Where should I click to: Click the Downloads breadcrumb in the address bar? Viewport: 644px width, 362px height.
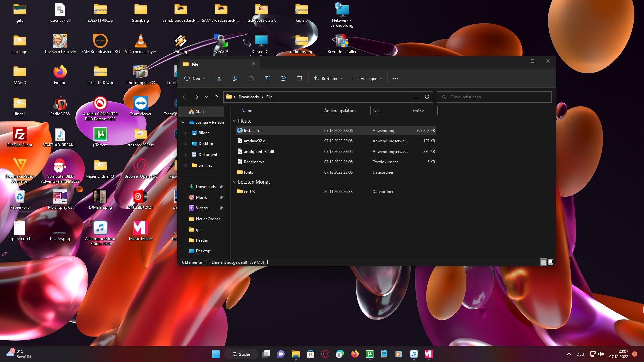tap(249, 97)
